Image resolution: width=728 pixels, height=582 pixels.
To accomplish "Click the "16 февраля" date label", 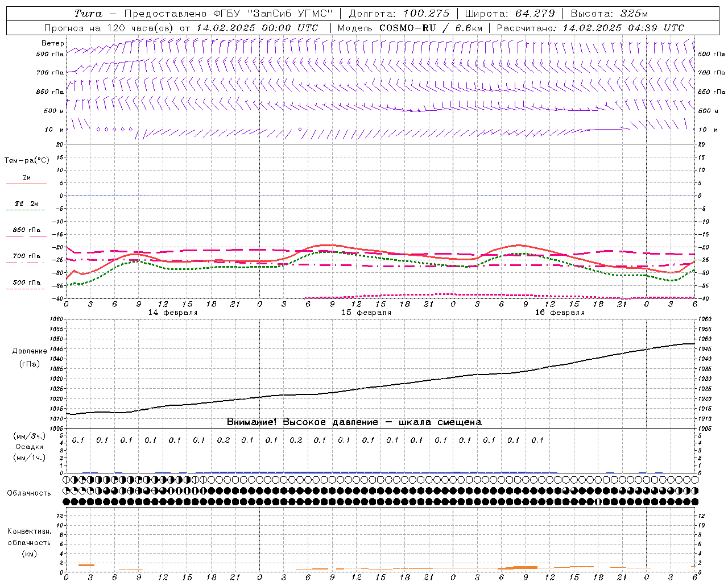I will click(x=560, y=313).
